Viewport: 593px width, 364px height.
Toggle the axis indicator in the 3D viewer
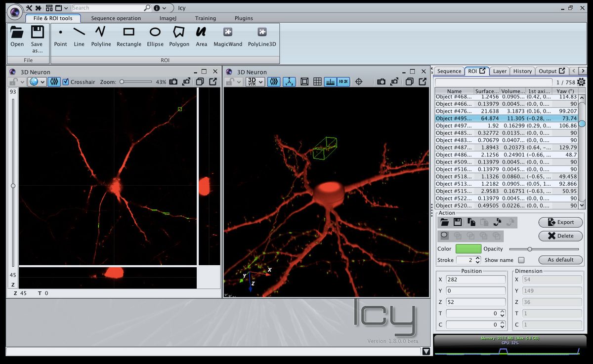point(290,82)
